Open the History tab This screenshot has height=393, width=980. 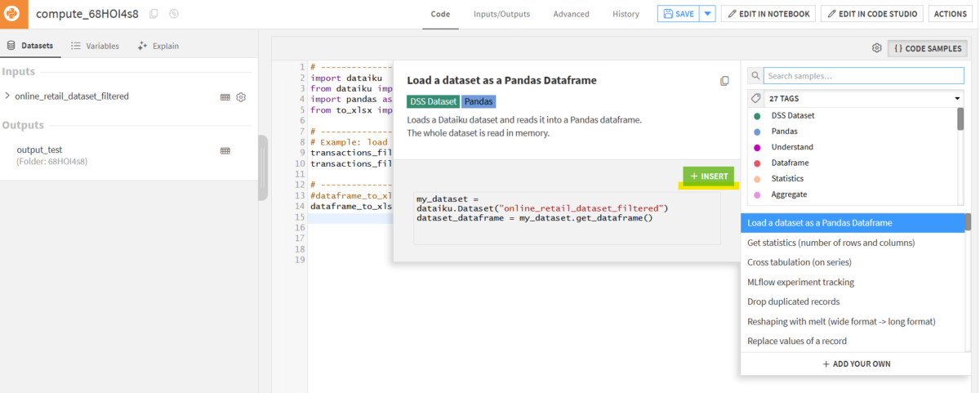[x=626, y=14]
